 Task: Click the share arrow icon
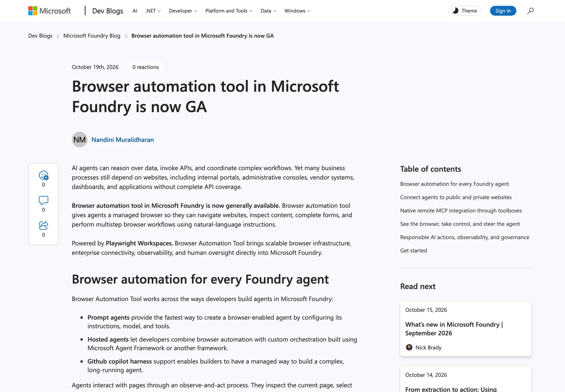point(43,225)
